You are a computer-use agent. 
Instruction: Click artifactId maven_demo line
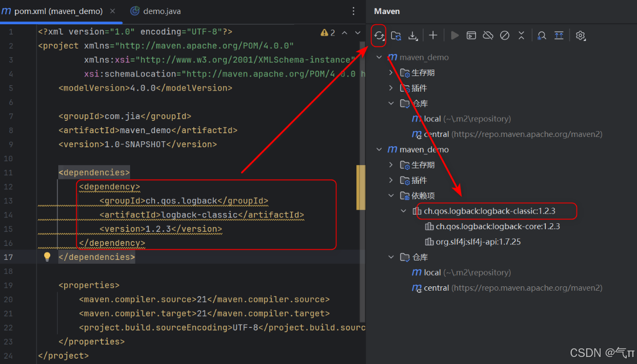148,131
